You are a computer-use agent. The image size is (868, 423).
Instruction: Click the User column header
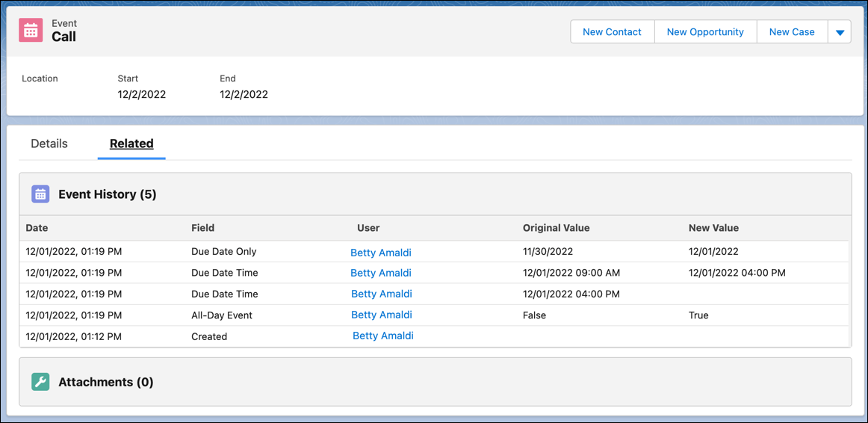click(368, 227)
